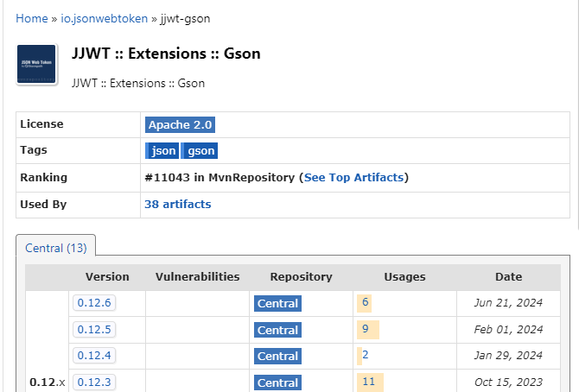Image resolution: width=579 pixels, height=392 pixels.
Task: Click the jjwt-gson breadcrumb text
Action: [x=185, y=18]
